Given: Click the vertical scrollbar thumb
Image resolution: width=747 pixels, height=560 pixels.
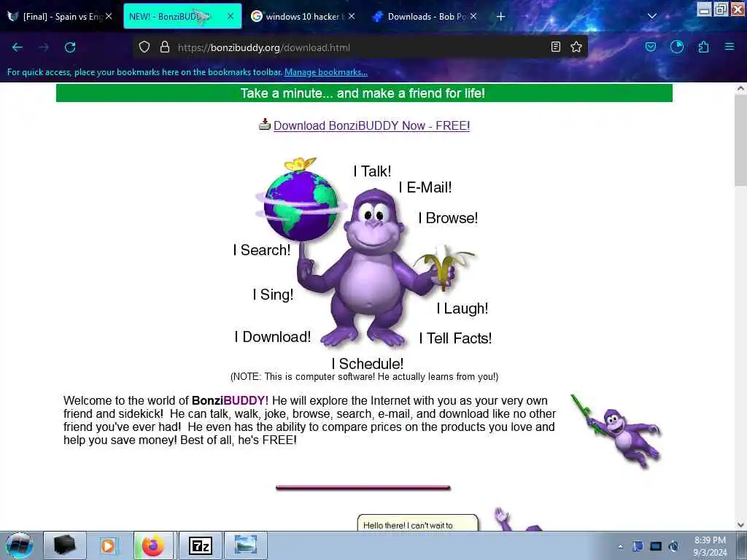Looking at the screenshot, I should [x=740, y=141].
